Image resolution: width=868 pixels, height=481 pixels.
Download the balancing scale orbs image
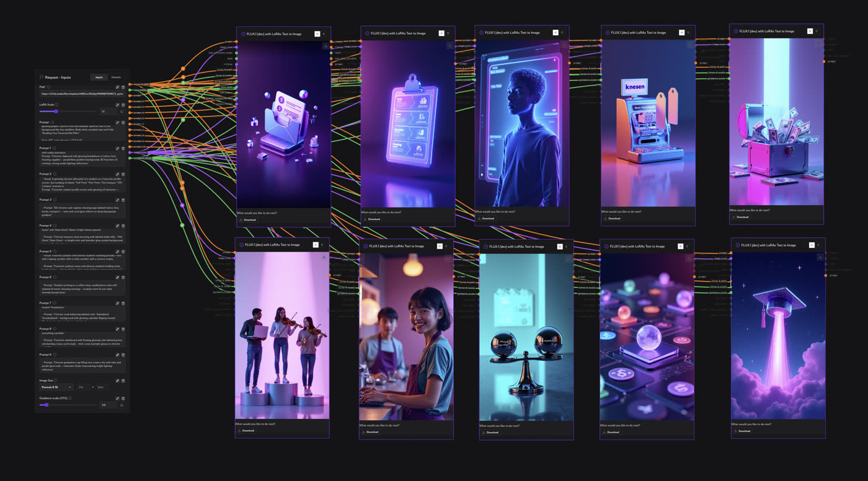pyautogui.click(x=490, y=433)
